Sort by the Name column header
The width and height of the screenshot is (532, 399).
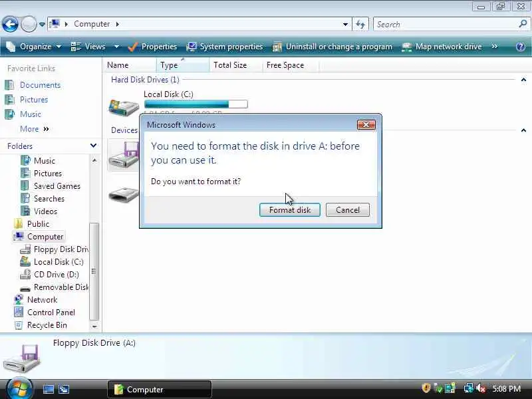(129, 65)
